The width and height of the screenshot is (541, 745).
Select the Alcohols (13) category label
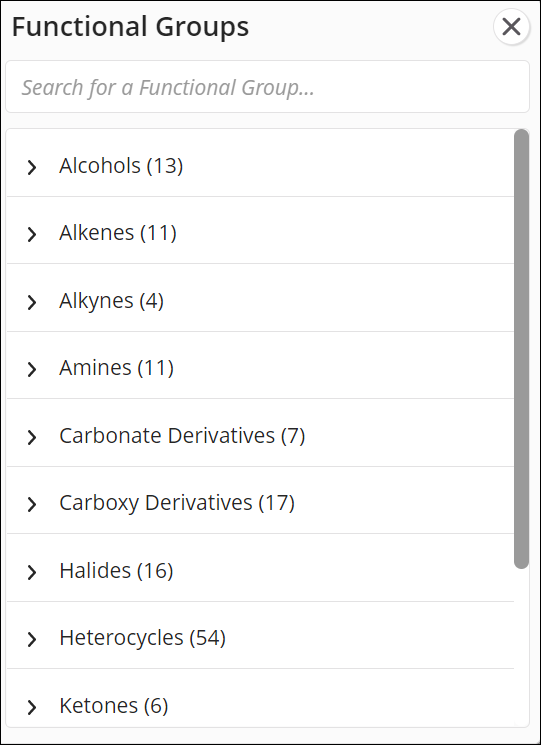coord(121,166)
